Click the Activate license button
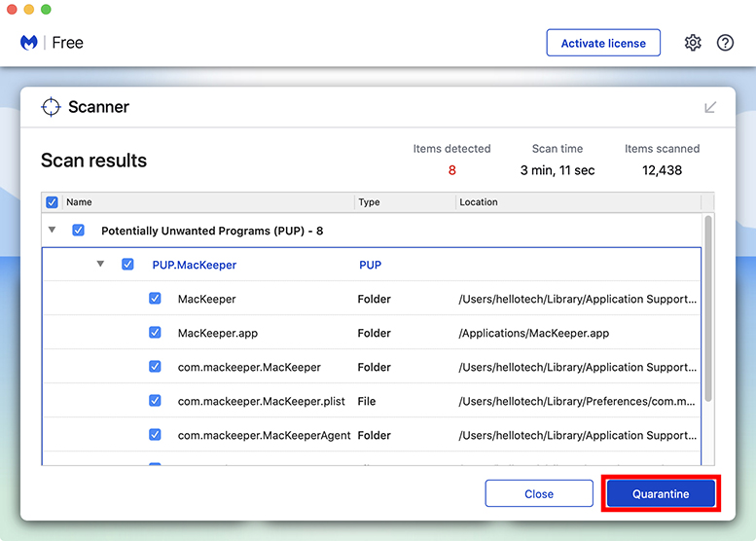This screenshot has width=756, height=541. (603, 43)
